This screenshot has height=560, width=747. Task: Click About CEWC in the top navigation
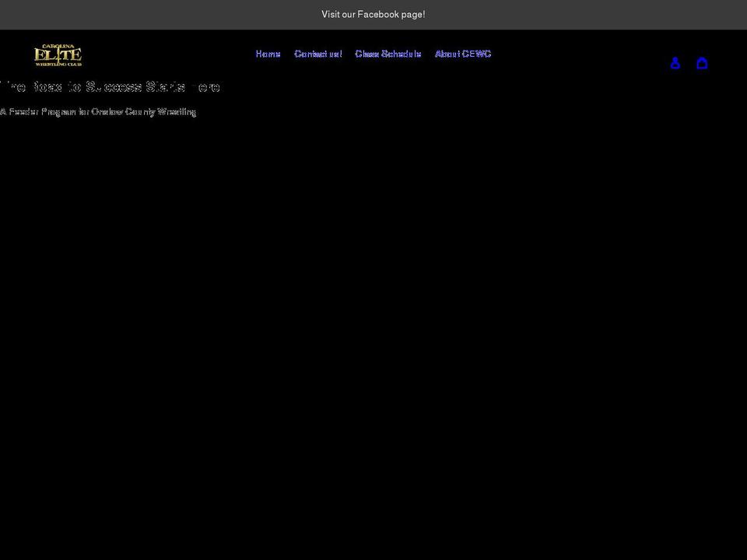(x=463, y=54)
